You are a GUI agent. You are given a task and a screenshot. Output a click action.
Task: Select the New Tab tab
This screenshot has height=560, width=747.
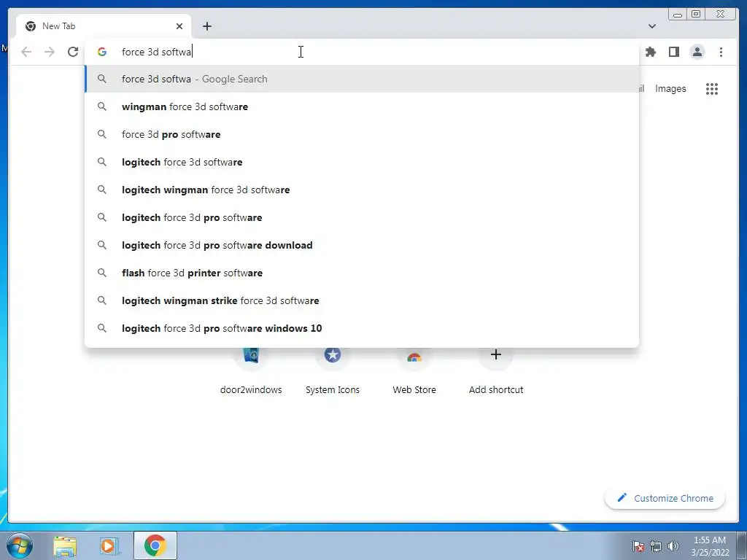(x=104, y=26)
